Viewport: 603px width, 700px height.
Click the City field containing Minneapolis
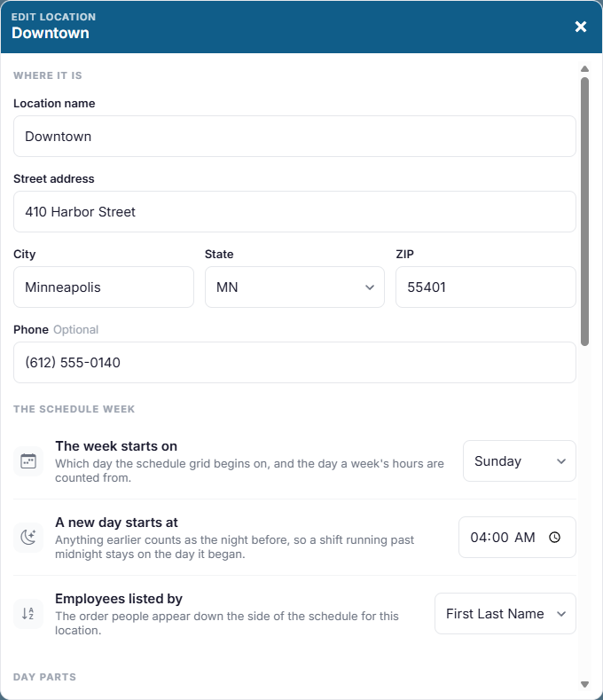104,287
